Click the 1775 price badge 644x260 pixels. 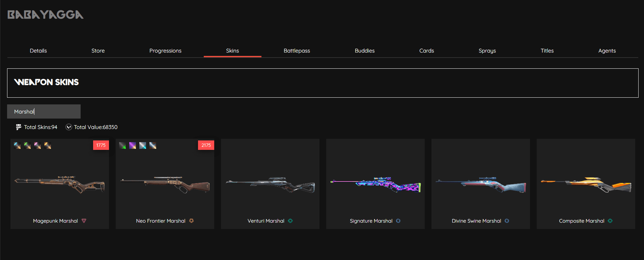click(x=101, y=145)
